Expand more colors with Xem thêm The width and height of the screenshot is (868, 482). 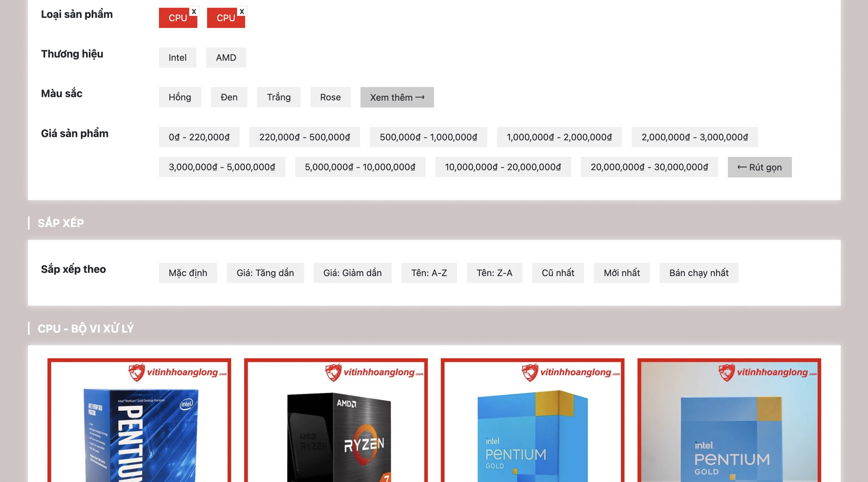point(397,97)
